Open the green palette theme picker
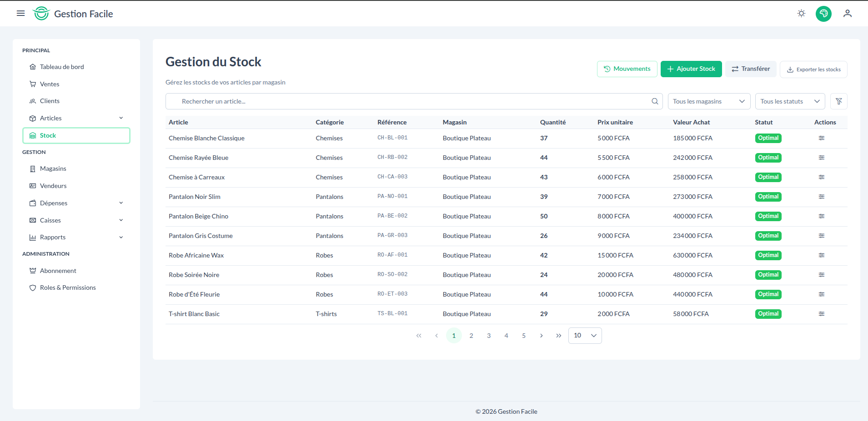This screenshot has height=421, width=868. click(823, 14)
